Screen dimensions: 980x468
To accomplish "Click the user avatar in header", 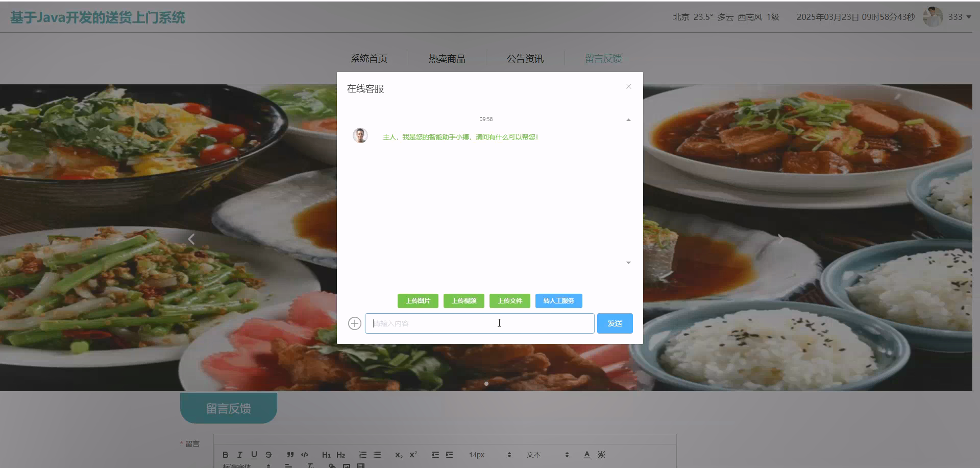I will point(933,17).
